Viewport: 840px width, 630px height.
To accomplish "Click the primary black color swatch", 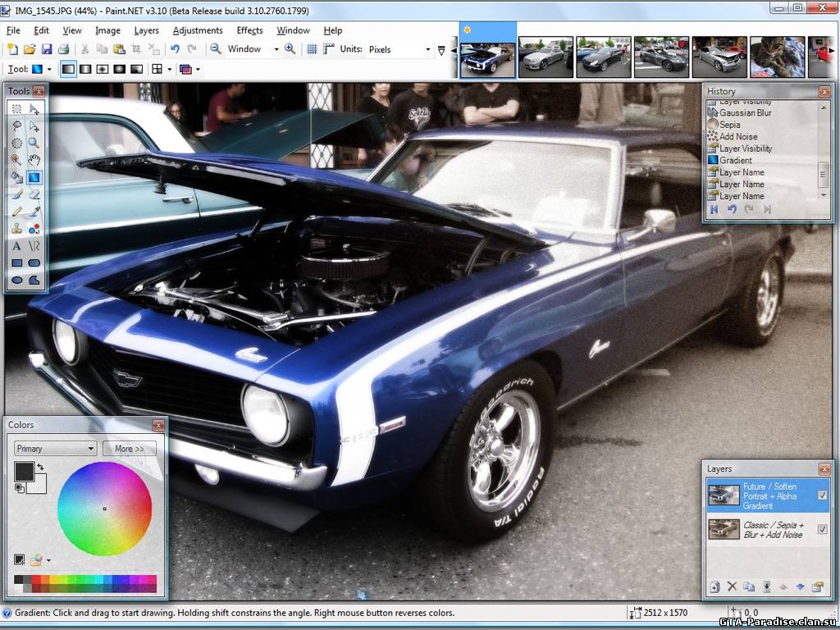I will (23, 471).
